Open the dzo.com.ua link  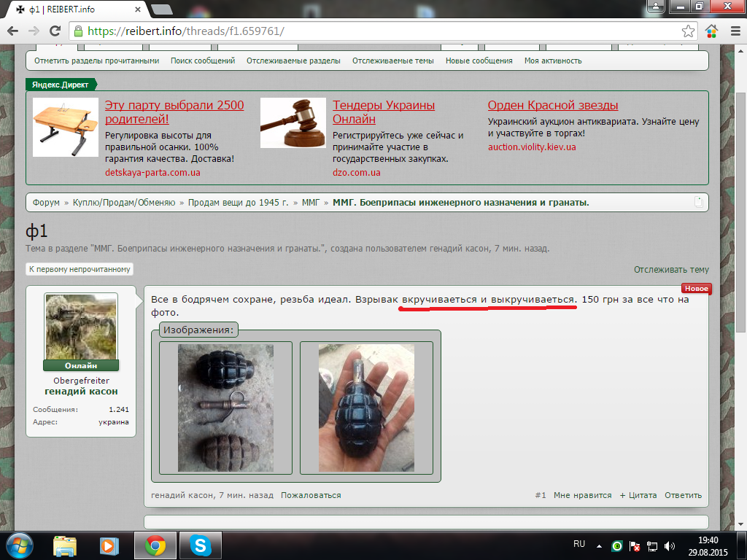click(356, 173)
